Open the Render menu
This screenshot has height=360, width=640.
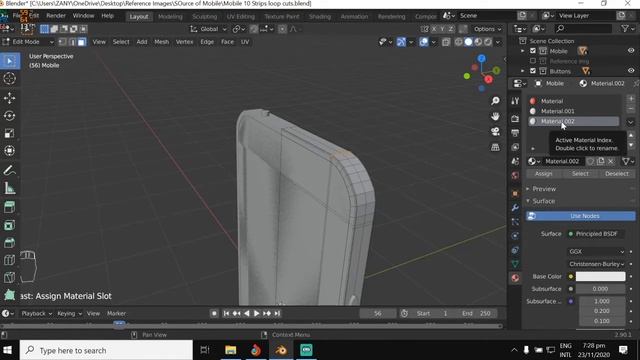pyautogui.click(x=56, y=16)
